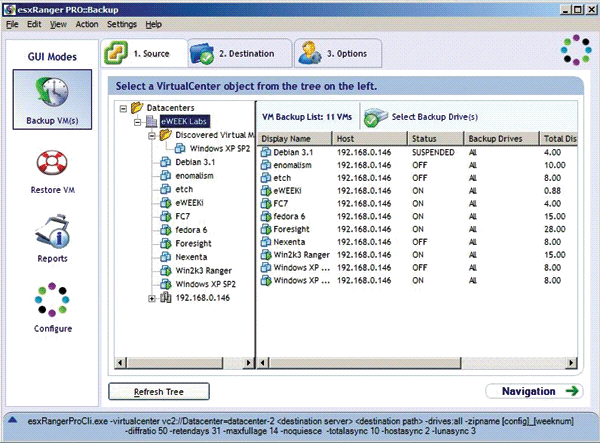Open the Settings menu

(122, 24)
